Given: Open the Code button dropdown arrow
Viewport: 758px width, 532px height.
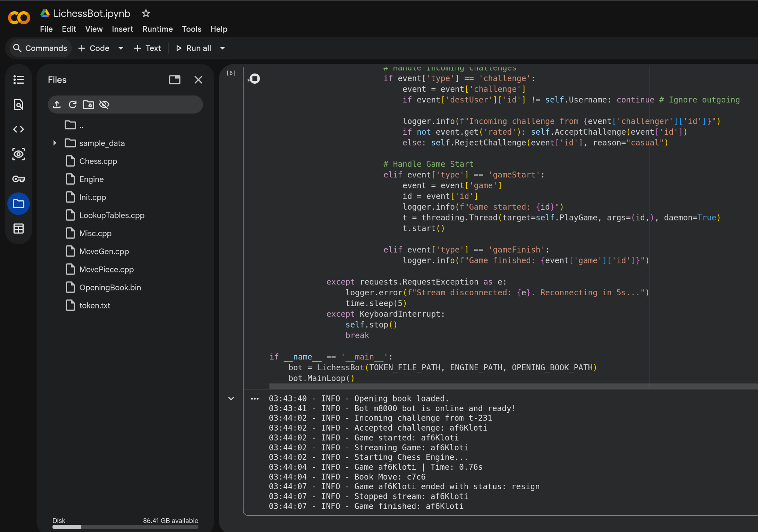Looking at the screenshot, I should point(121,48).
